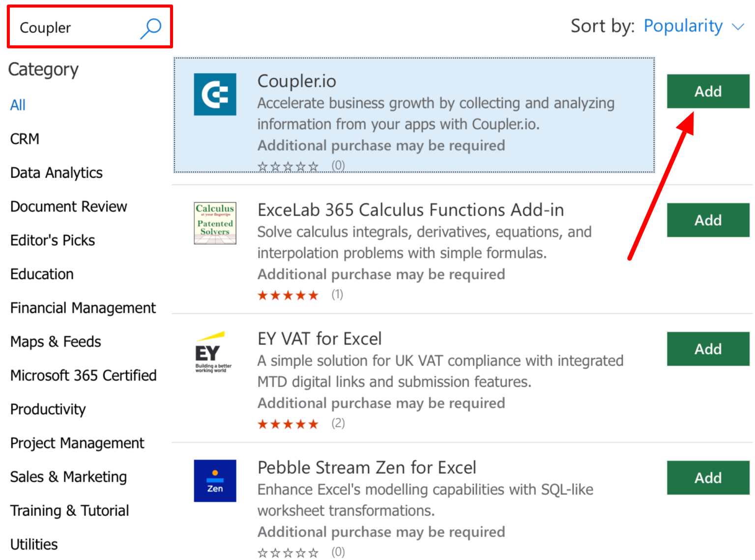Open the Sort by Popularity dropdown
Viewport: 755px width, 560px height.
(x=683, y=26)
